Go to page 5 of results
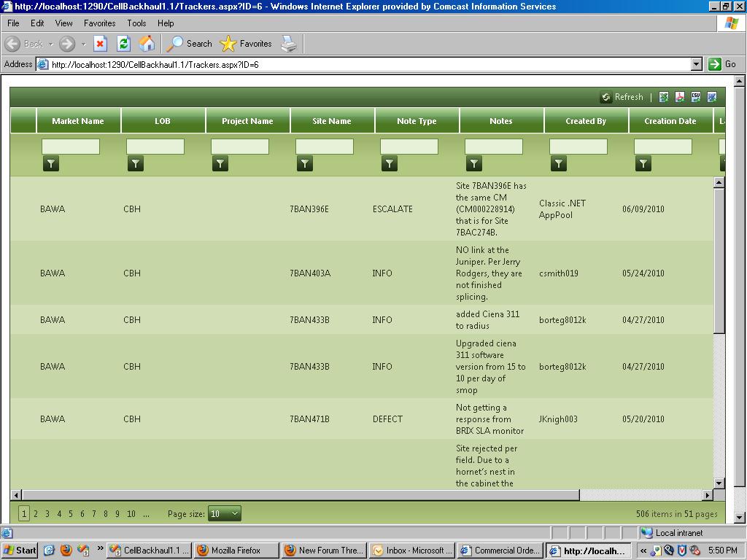Image resolution: width=747 pixels, height=560 pixels. point(71,514)
